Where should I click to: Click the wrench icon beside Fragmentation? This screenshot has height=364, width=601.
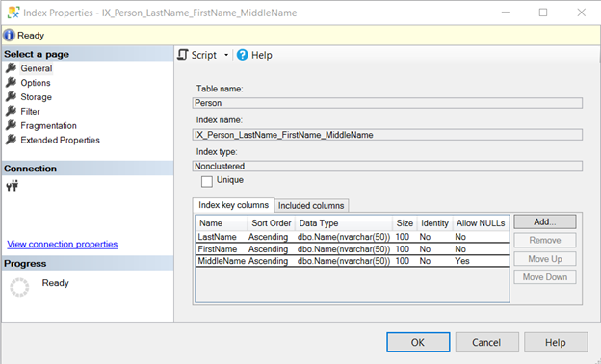pyautogui.click(x=12, y=125)
